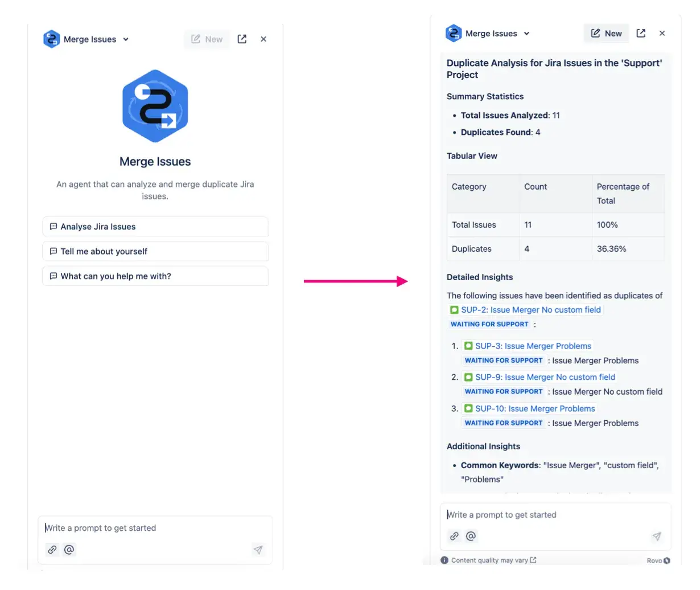Viewport: 700px width, 590px height.
Task: Start a New chat in right panel
Action: (x=606, y=33)
